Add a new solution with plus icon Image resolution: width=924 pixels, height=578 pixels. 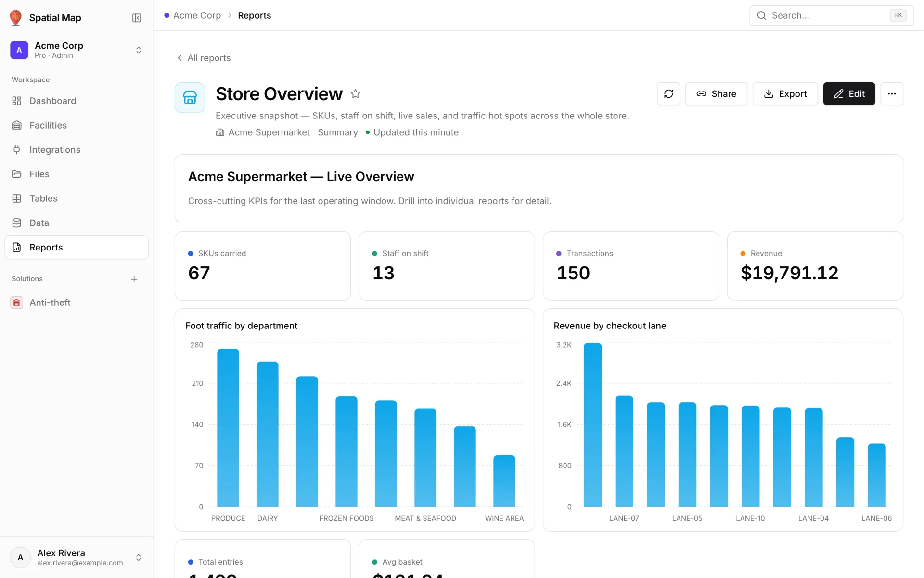click(134, 279)
